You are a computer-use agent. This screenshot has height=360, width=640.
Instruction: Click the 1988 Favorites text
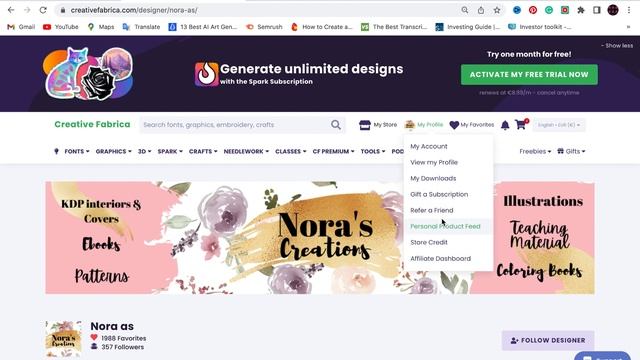point(123,338)
